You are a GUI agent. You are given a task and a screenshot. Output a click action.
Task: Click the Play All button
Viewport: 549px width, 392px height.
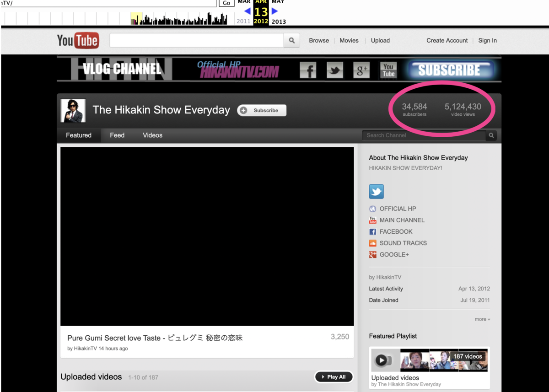pyautogui.click(x=334, y=377)
